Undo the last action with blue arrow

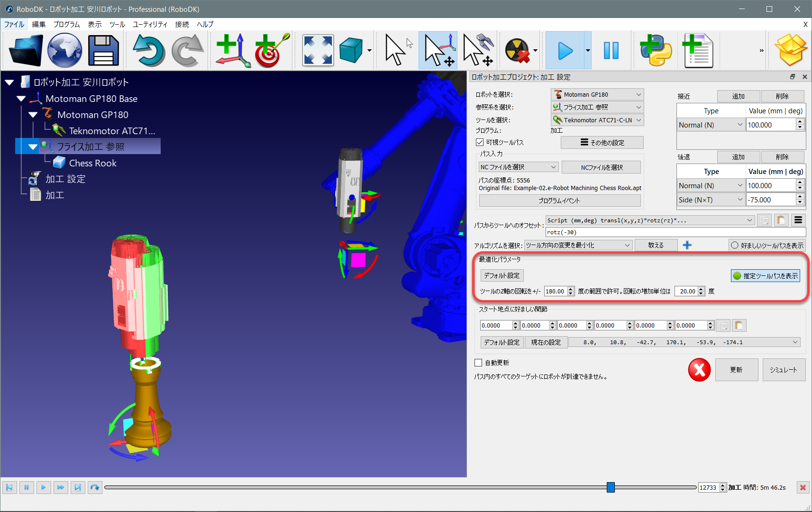[149, 50]
